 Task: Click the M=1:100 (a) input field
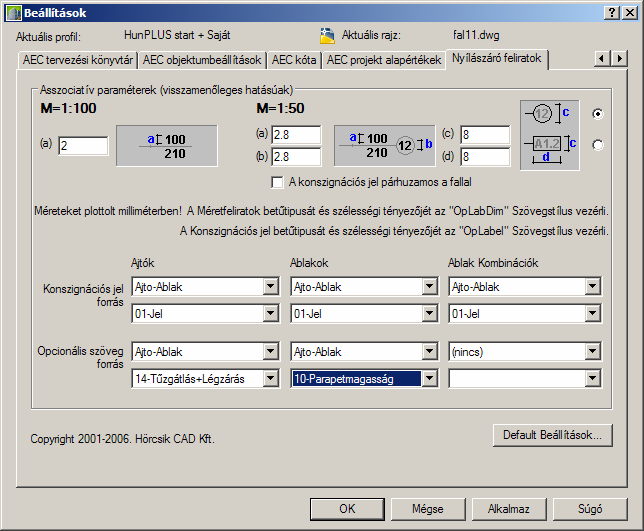(83, 146)
